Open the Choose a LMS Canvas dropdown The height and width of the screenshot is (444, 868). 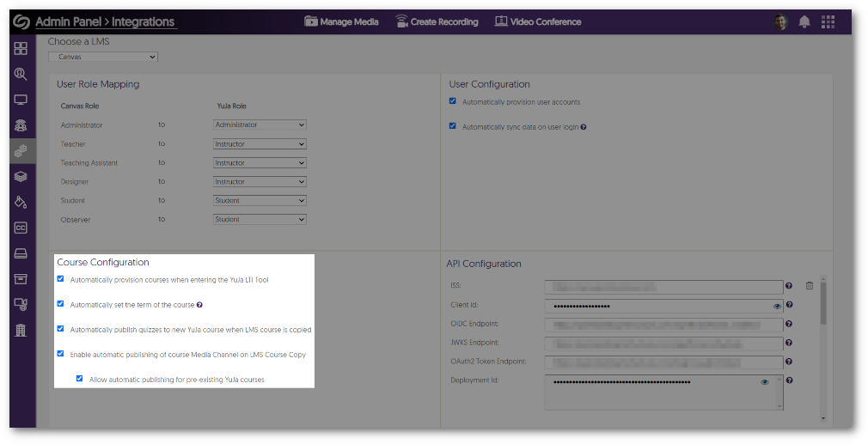point(103,57)
